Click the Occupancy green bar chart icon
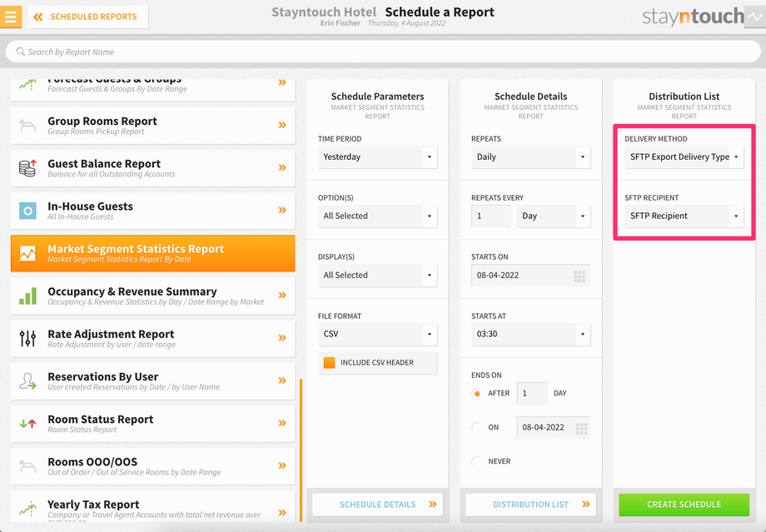This screenshot has height=532, width=766. pyautogui.click(x=27, y=296)
